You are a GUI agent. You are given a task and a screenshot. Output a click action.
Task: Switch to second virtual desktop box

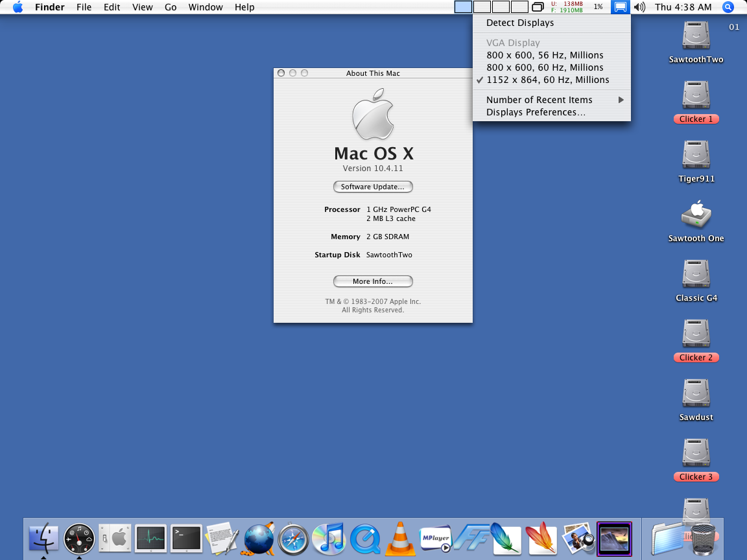(x=482, y=7)
